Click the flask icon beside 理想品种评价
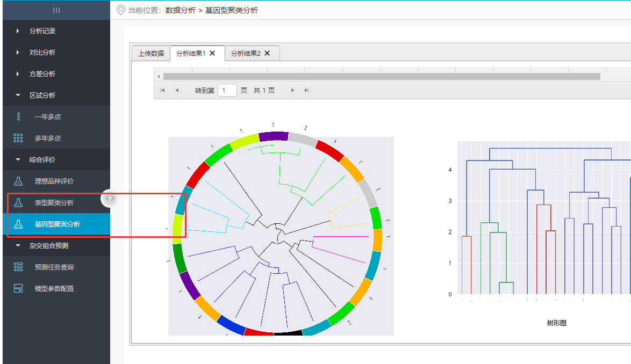631x364 pixels. coord(18,181)
